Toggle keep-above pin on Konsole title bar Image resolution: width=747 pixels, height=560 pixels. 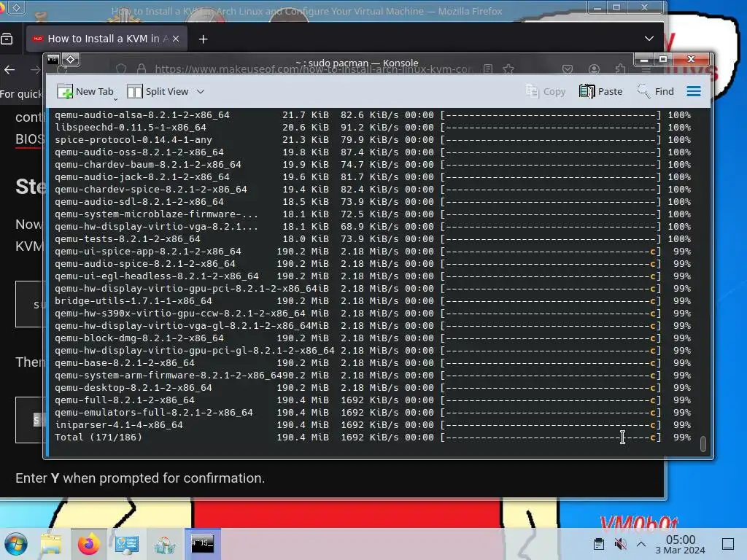[x=71, y=60]
